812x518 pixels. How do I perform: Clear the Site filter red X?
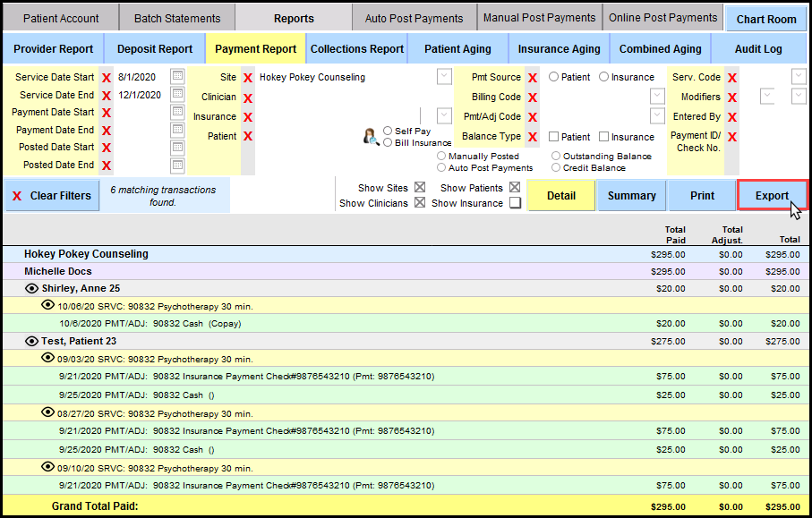(248, 78)
